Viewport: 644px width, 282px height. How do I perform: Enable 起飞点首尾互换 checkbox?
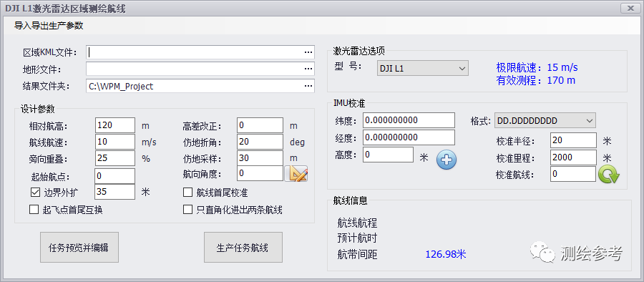pyautogui.click(x=34, y=210)
